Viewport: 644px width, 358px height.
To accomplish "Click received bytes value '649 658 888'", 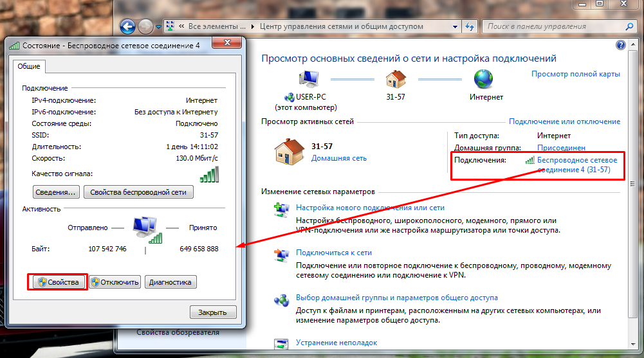I will [199, 249].
